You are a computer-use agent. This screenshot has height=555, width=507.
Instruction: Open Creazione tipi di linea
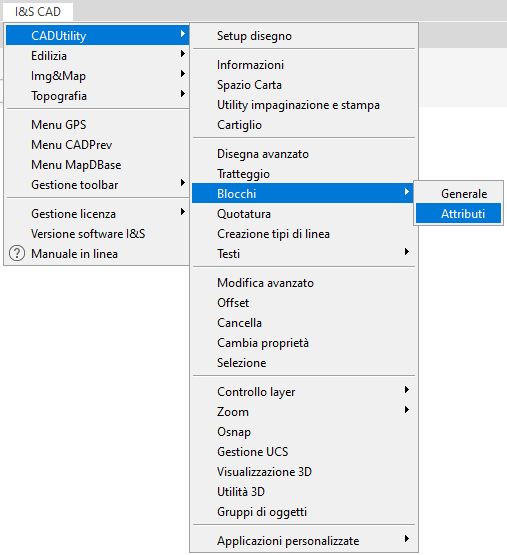coord(303,234)
